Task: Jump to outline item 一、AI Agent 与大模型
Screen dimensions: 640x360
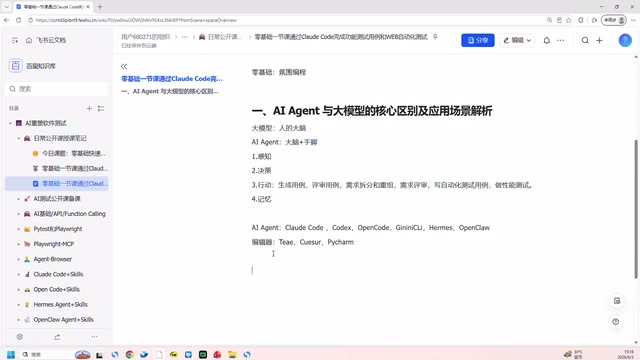Action: click(x=170, y=91)
